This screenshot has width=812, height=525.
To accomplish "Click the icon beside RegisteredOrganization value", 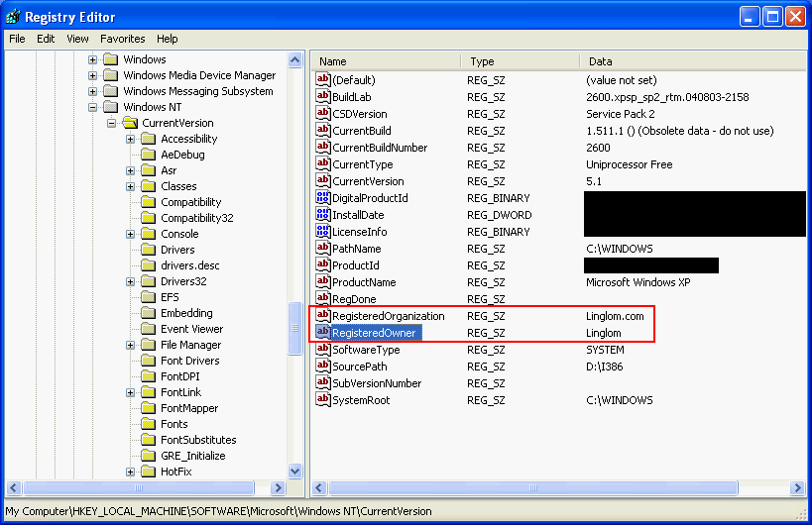I will [322, 316].
